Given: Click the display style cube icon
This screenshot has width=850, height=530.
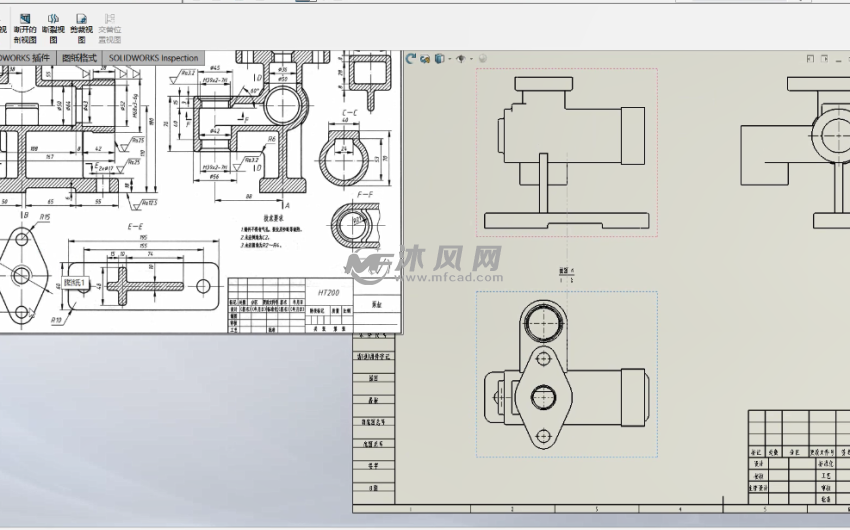Looking at the screenshot, I should point(440,59).
